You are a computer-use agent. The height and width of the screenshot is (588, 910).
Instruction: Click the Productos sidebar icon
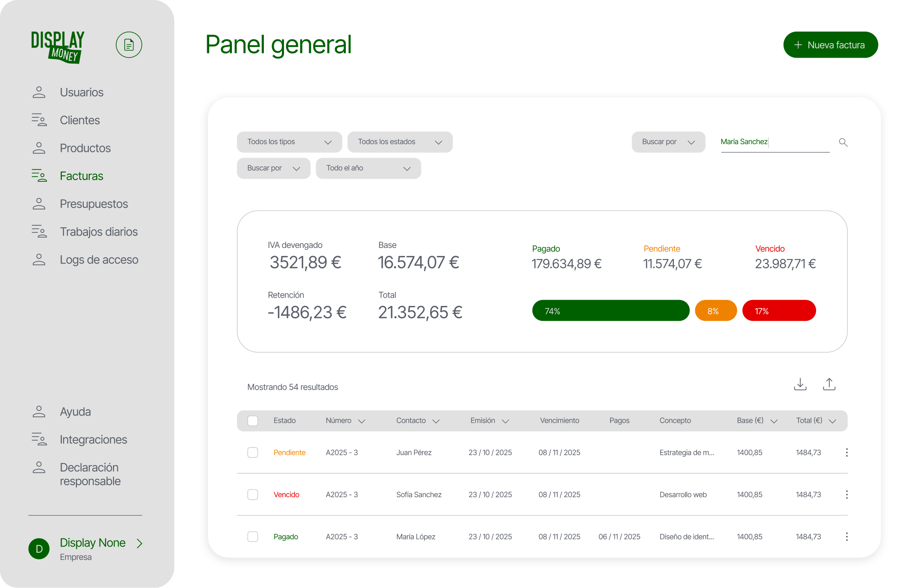(x=39, y=148)
